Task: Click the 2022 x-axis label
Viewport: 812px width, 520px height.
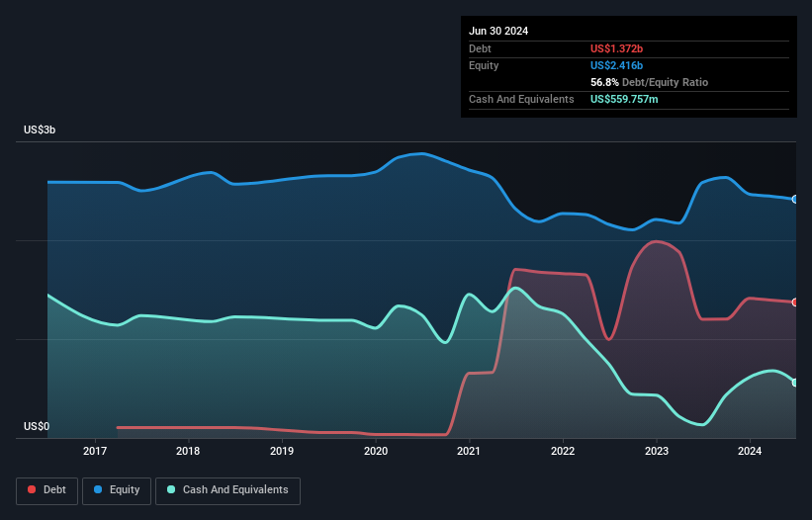Action: click(563, 451)
